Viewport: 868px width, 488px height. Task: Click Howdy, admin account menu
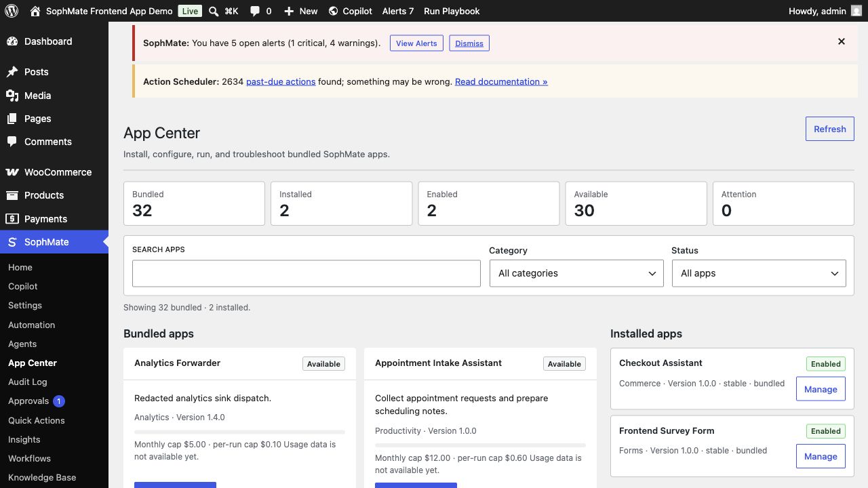(x=825, y=11)
